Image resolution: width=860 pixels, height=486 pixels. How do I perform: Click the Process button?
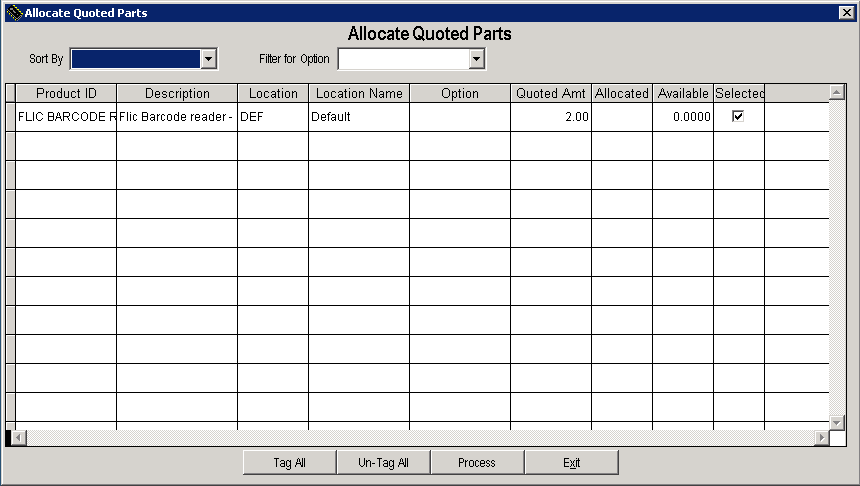point(477,462)
